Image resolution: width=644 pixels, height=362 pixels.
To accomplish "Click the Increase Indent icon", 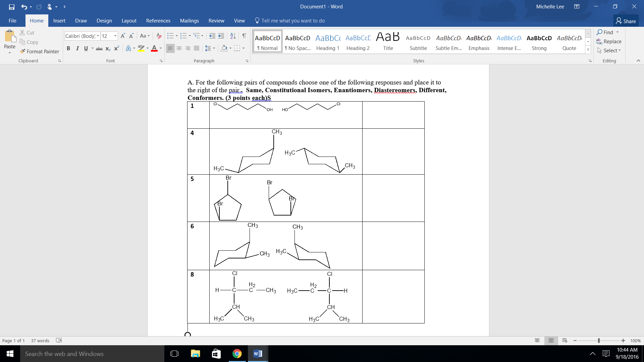I will [221, 36].
